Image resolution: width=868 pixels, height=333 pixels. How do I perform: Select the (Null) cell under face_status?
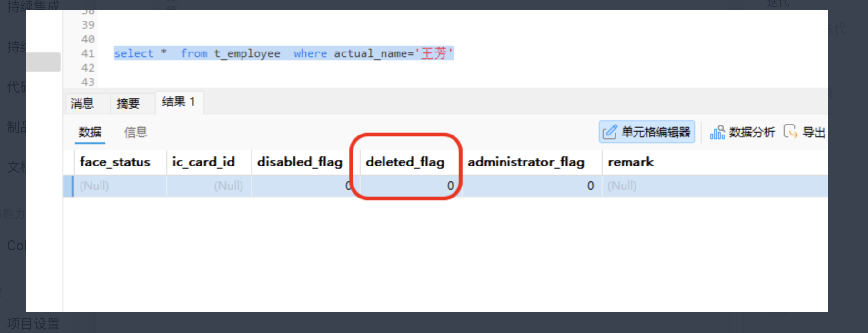[94, 186]
